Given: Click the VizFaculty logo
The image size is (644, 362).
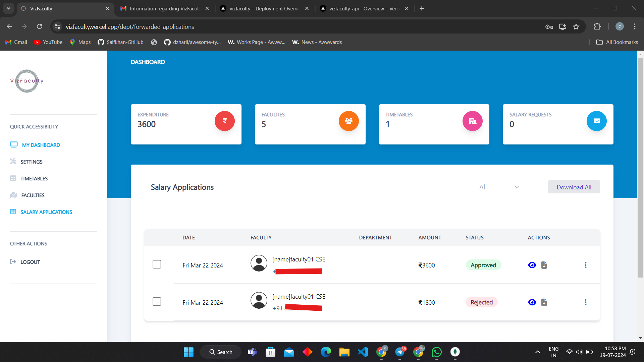Looking at the screenshot, I should tap(27, 81).
